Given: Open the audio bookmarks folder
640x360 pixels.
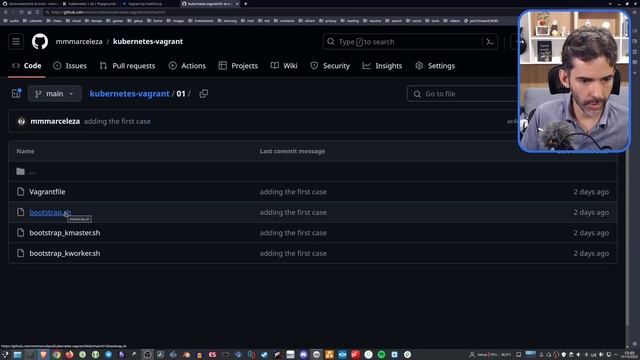Looking at the screenshot, I should tap(11, 20).
